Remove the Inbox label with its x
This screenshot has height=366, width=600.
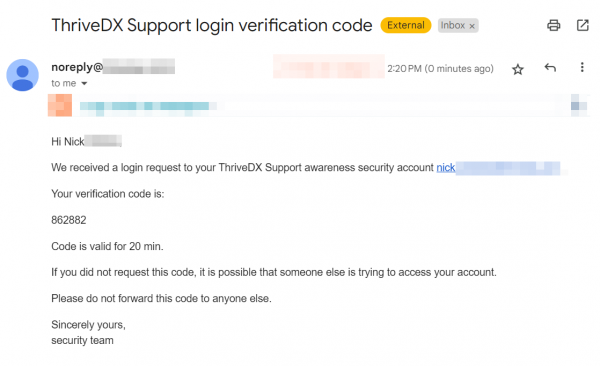point(472,26)
